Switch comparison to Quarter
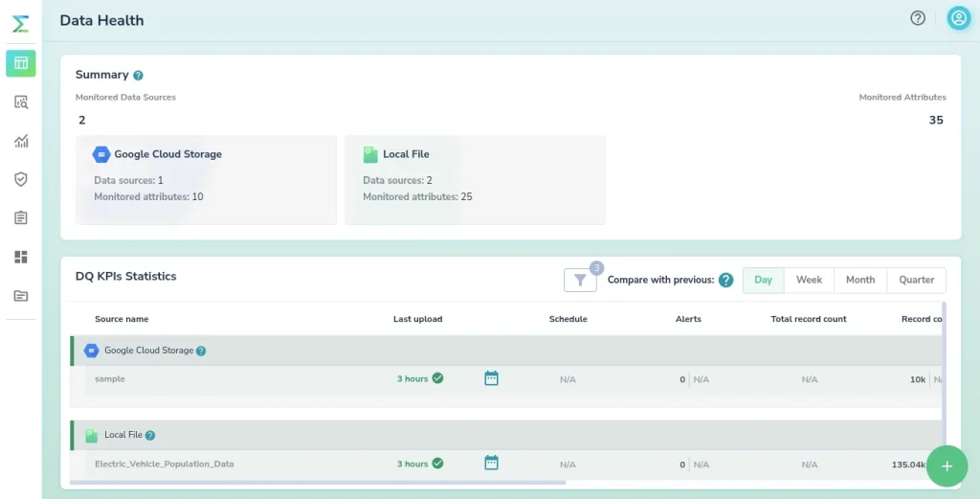The width and height of the screenshot is (980, 499). (x=916, y=280)
